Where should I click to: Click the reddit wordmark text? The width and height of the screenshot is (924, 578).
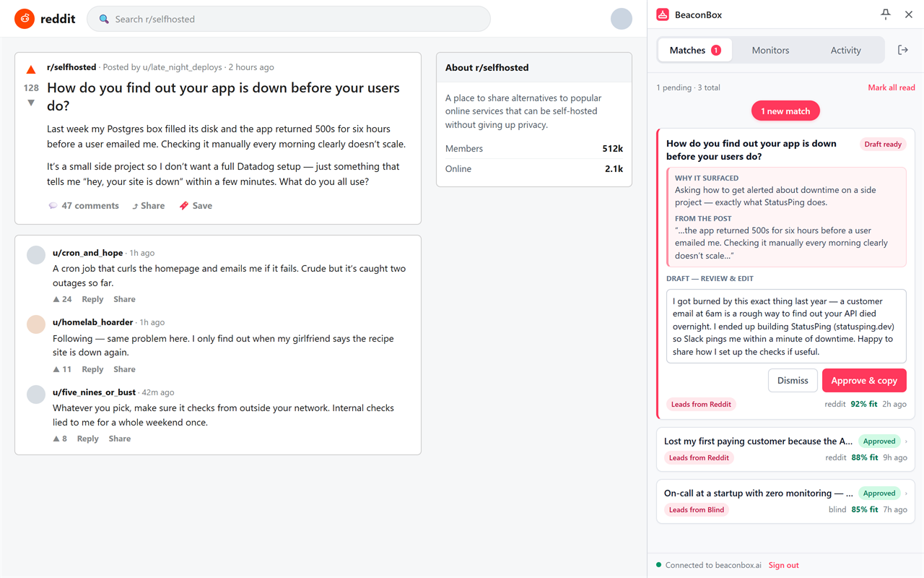coord(58,19)
